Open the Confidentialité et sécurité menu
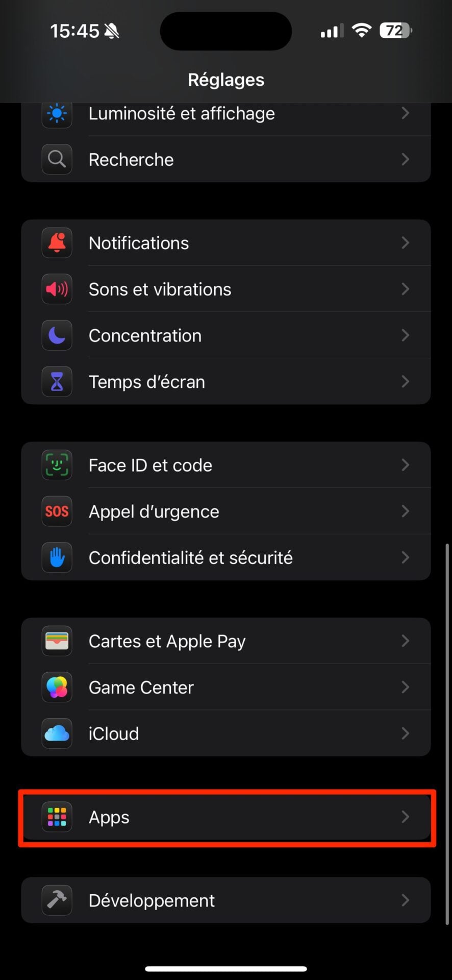The image size is (452, 980). [190, 558]
